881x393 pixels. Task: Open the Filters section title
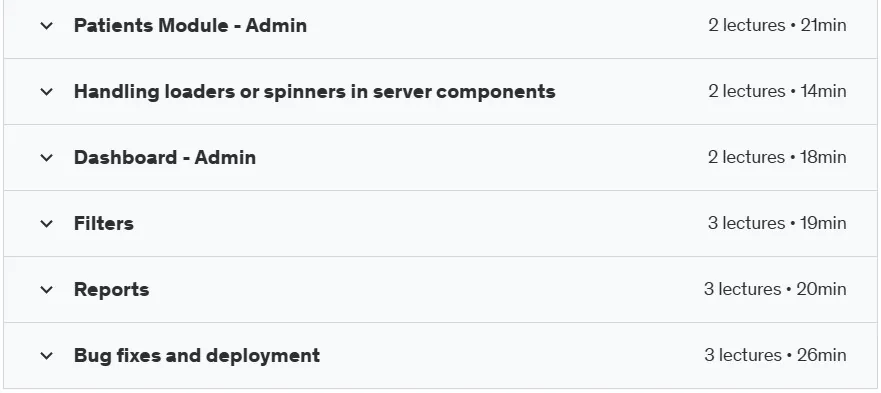tap(104, 224)
